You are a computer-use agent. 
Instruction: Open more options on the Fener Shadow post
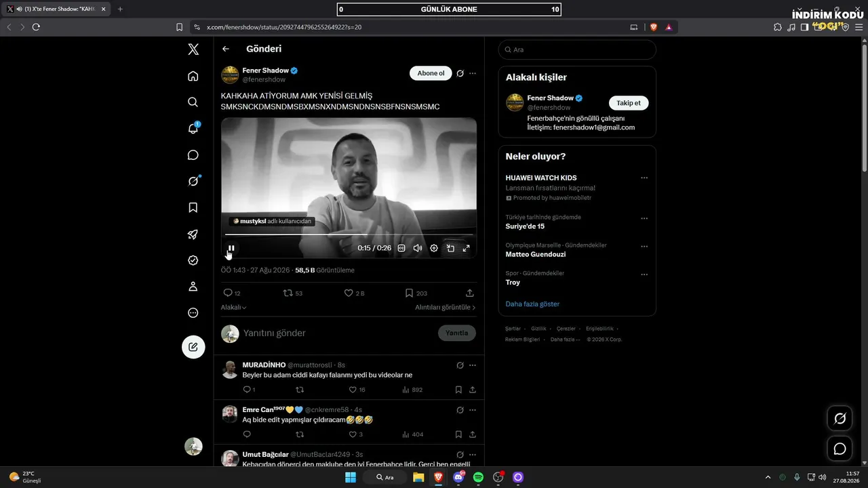click(473, 73)
